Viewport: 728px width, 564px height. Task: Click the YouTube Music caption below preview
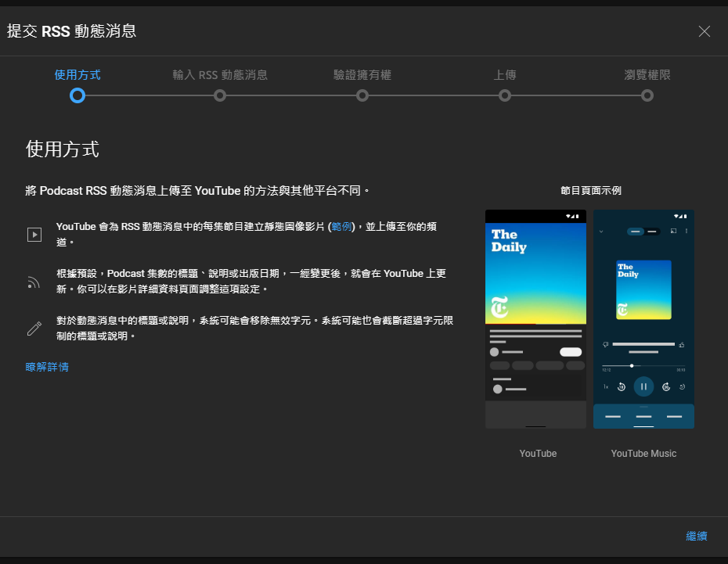643,454
